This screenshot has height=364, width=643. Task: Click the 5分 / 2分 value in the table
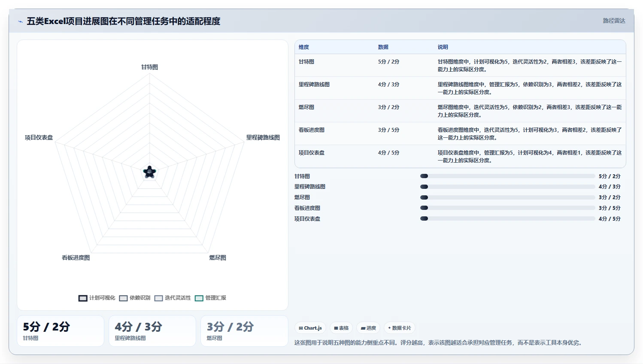389,62
